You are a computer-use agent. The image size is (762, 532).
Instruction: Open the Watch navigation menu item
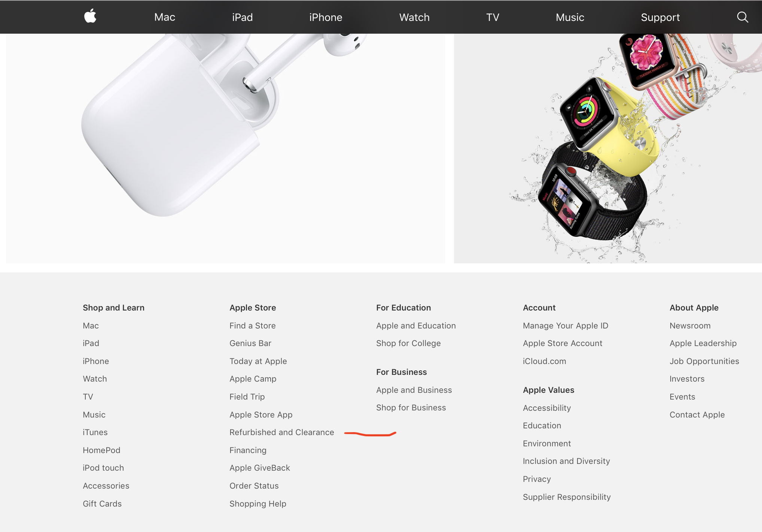point(414,17)
